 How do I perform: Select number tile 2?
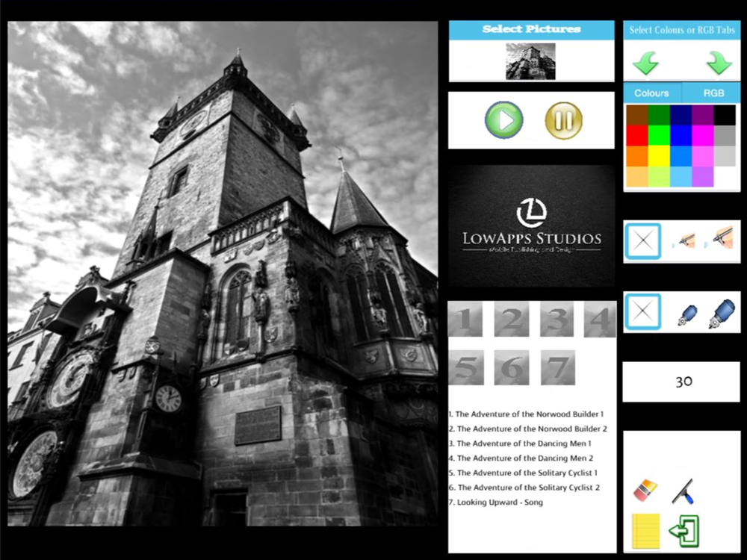click(512, 319)
